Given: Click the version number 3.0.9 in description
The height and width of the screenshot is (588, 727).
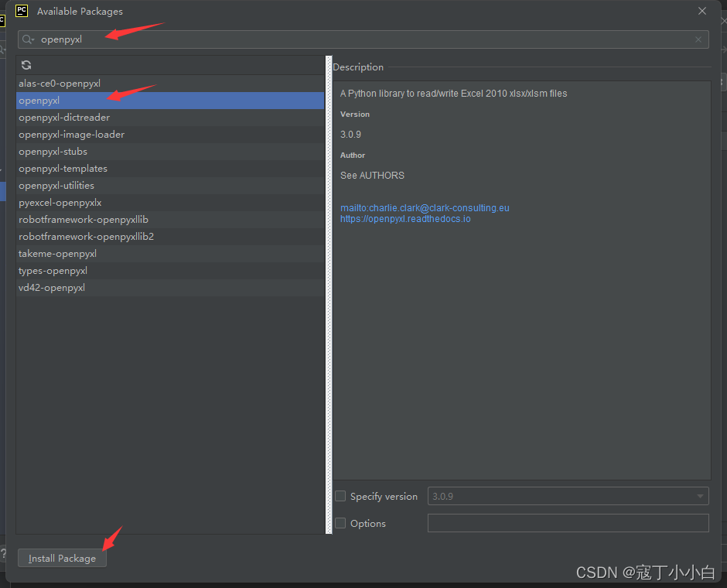Looking at the screenshot, I should point(350,135).
